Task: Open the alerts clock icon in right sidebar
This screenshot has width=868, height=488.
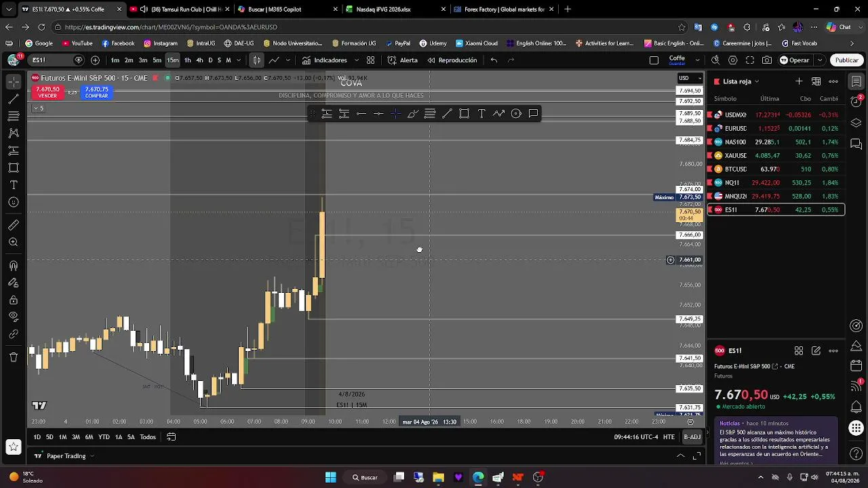Action: pyautogui.click(x=856, y=102)
